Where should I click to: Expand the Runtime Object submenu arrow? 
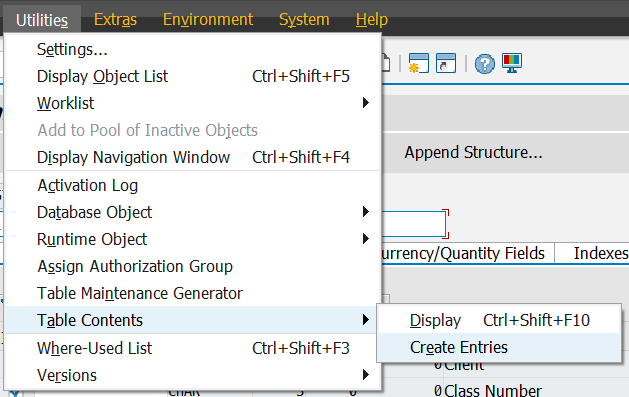(365, 239)
